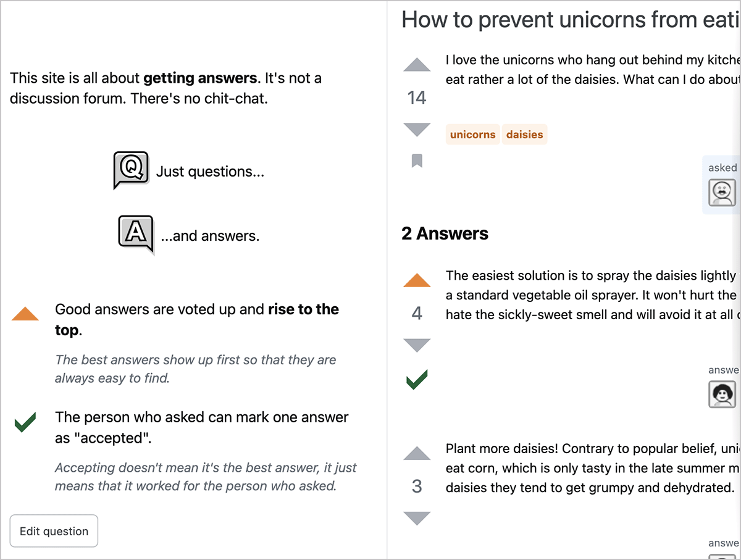Downvote the question with 14 votes
741x560 pixels.
[417, 129]
